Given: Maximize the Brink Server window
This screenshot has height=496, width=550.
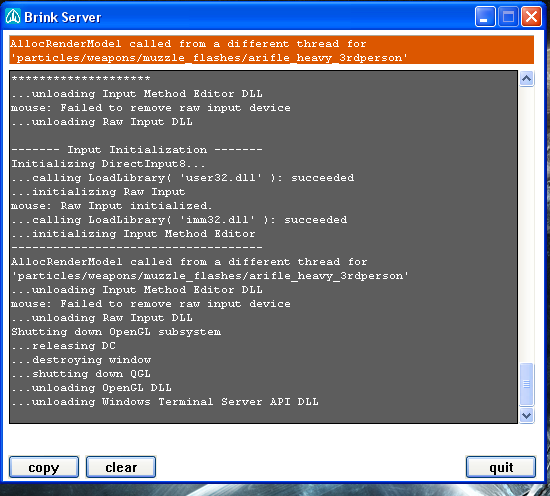Looking at the screenshot, I should 508,16.
